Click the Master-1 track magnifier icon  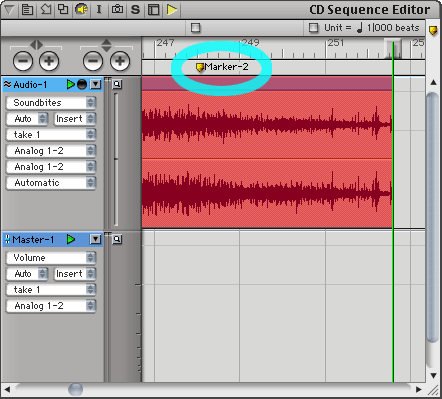[x=117, y=239]
